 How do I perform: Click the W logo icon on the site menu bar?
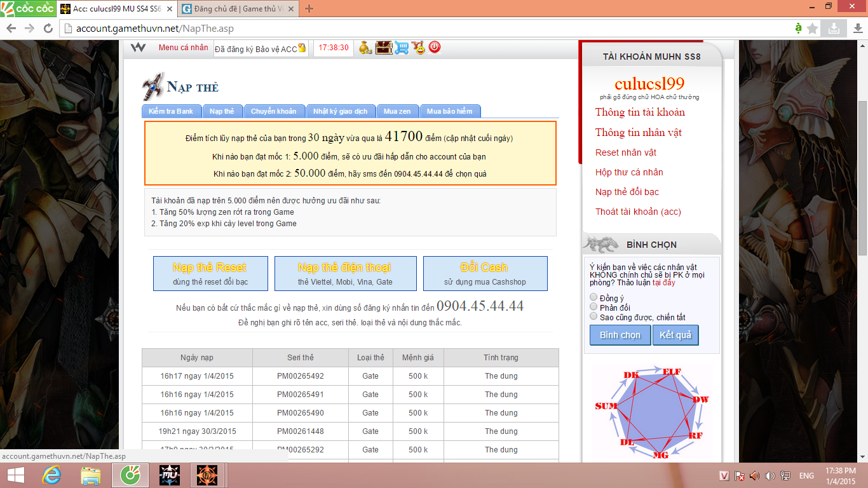(138, 47)
